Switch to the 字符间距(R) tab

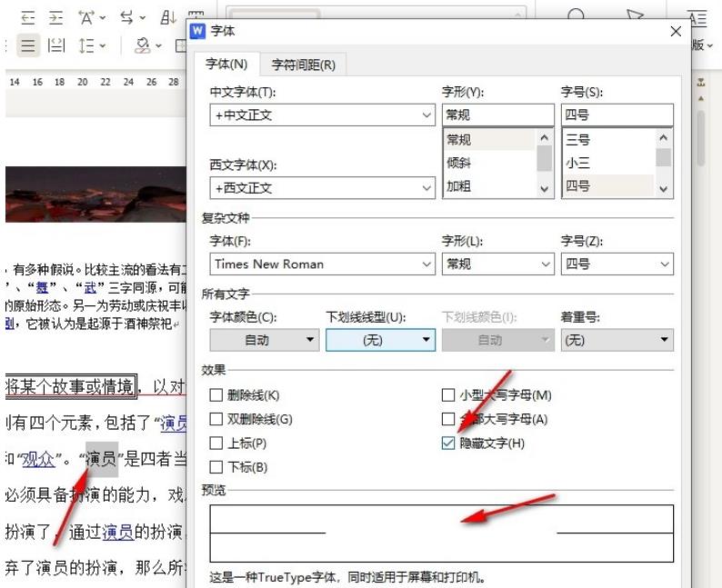(304, 65)
